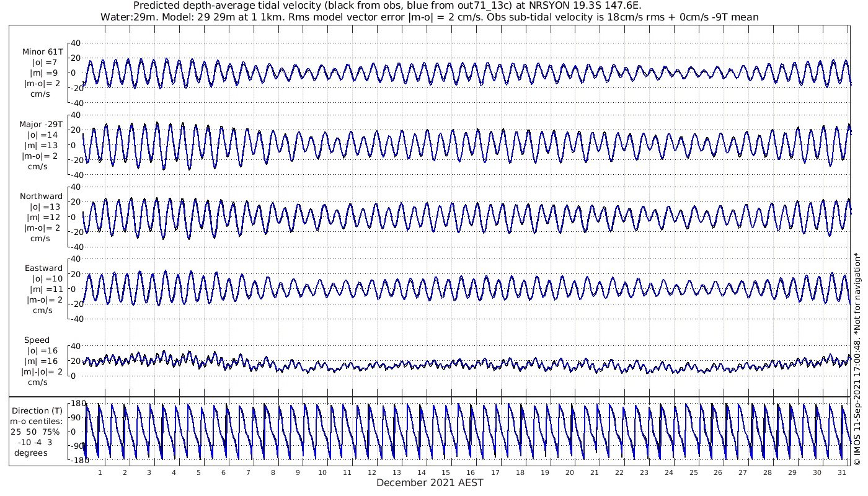Click the 'December 2021 AEST' axis label

430,482
